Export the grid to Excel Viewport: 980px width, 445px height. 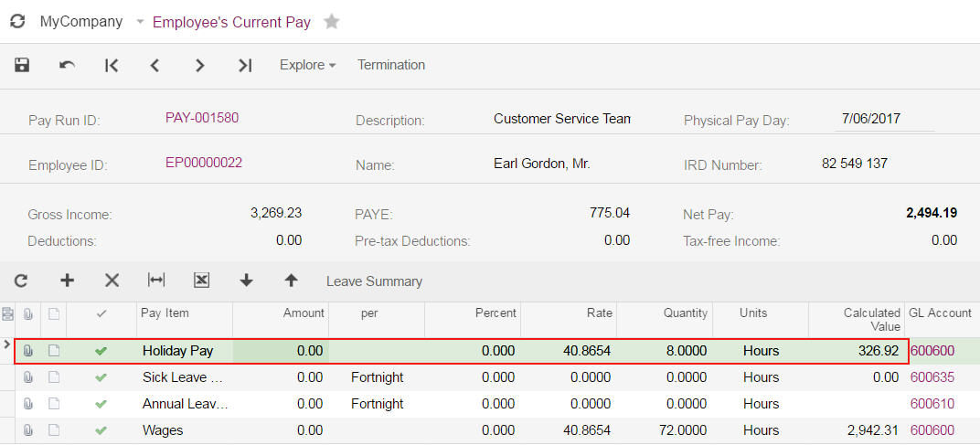click(x=201, y=281)
